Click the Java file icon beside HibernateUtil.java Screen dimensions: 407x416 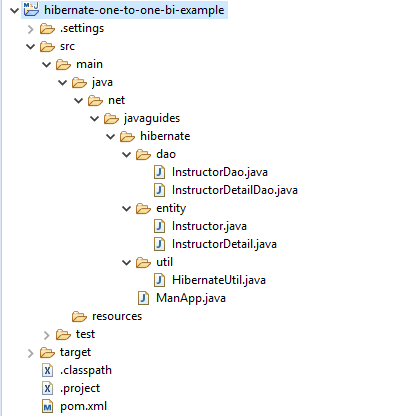coord(159,280)
